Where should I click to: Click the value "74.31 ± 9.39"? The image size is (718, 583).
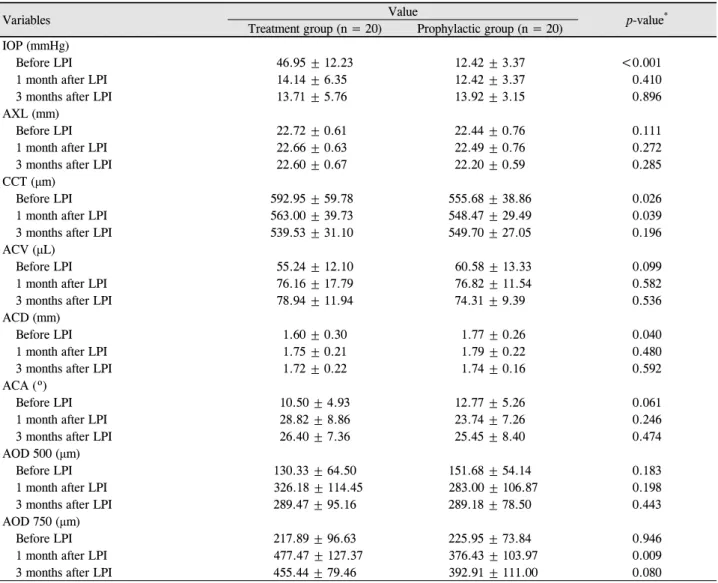tap(490, 300)
